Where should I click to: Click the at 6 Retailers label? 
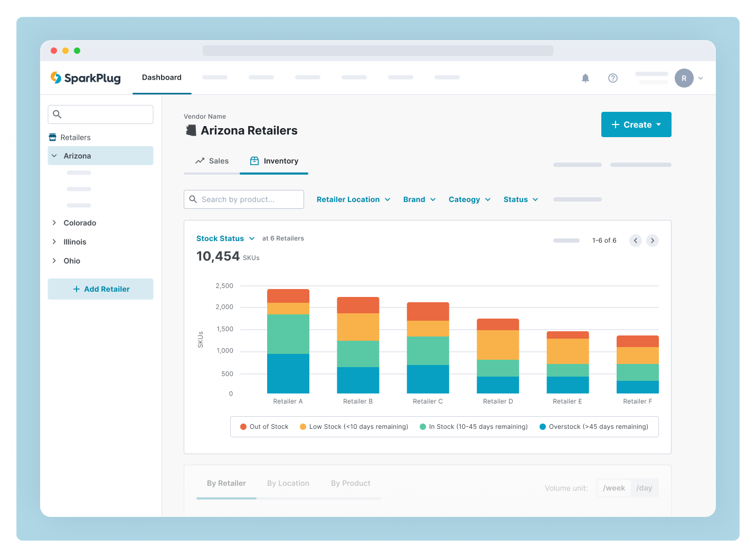coord(283,238)
